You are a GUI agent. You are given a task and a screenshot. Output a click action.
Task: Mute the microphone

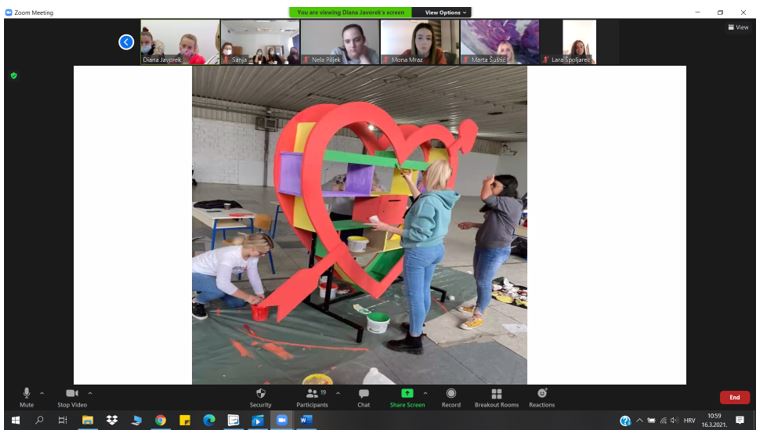point(26,395)
